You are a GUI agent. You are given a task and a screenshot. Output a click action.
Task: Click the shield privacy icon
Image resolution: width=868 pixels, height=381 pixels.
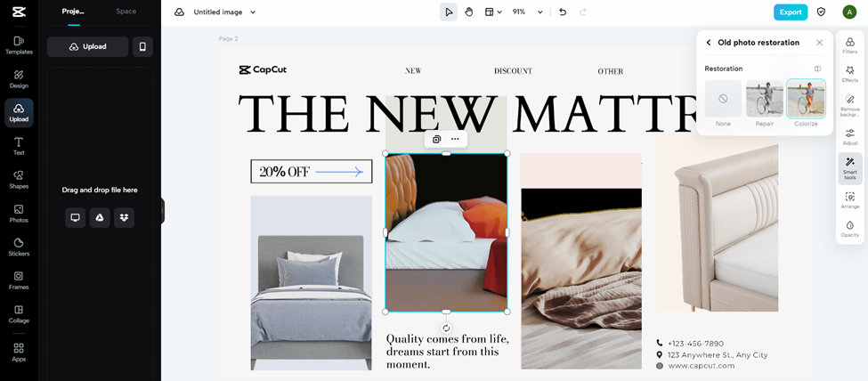pyautogui.click(x=822, y=12)
